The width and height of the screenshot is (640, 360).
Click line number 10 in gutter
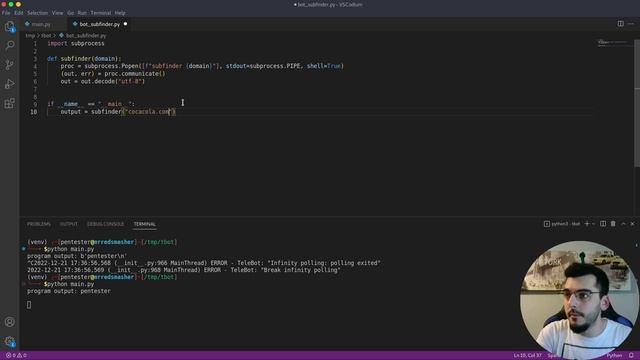tap(33, 112)
